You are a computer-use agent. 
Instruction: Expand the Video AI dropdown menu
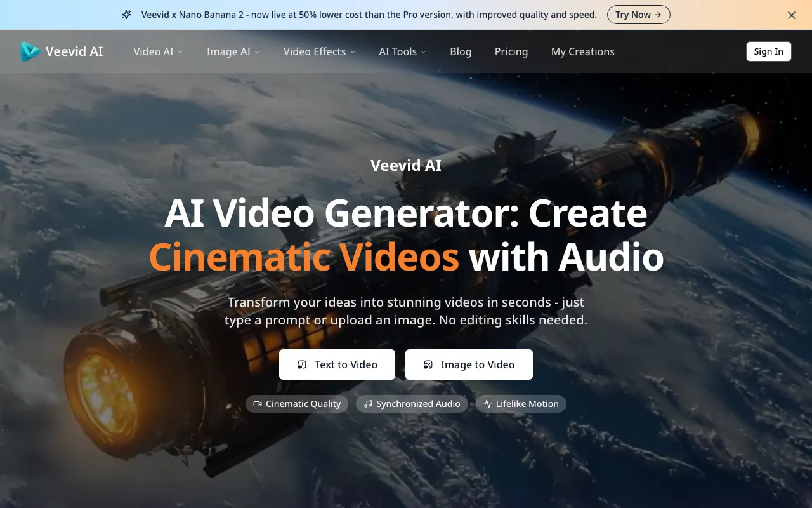[158, 51]
